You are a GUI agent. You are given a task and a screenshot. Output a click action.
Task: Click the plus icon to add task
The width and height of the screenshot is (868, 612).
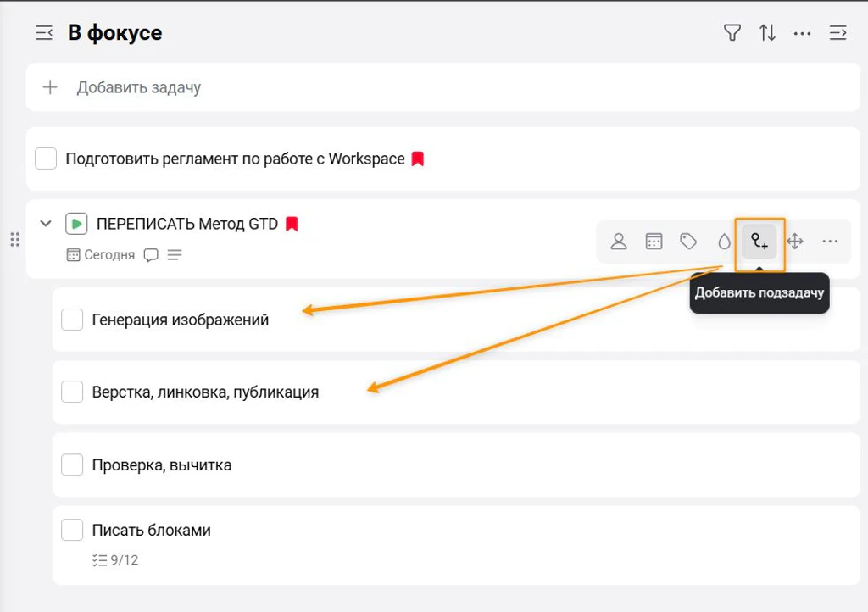50,87
